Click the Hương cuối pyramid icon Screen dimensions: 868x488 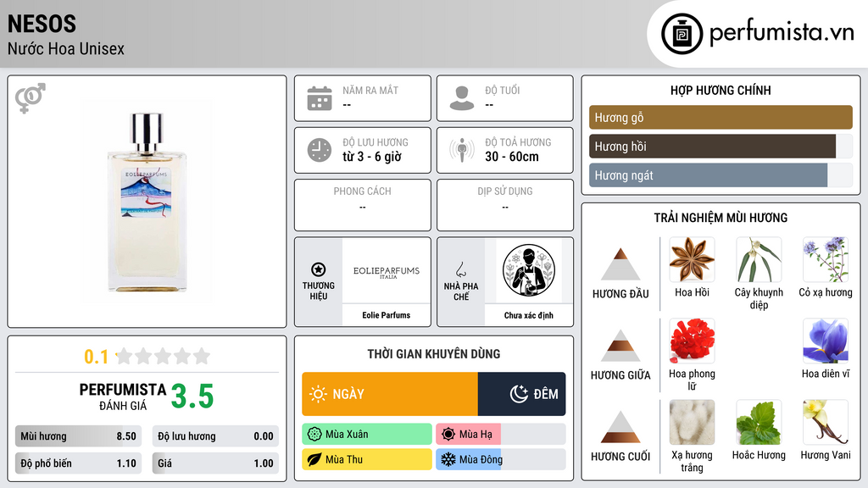(620, 427)
